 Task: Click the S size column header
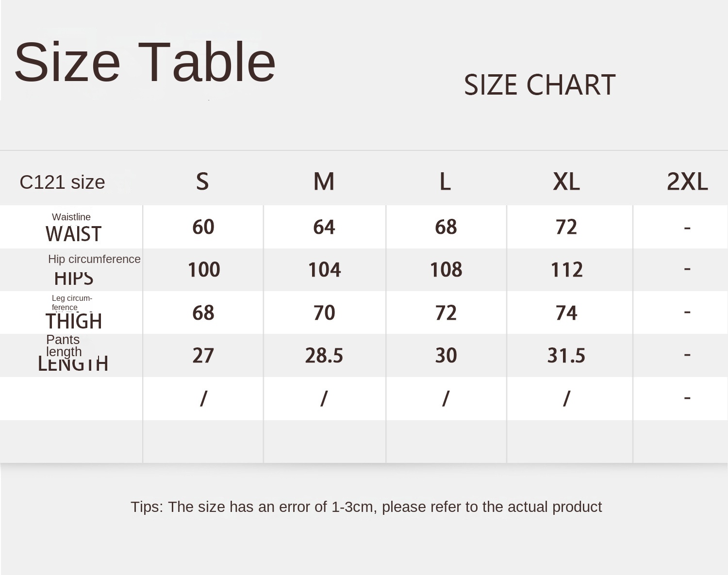(202, 181)
